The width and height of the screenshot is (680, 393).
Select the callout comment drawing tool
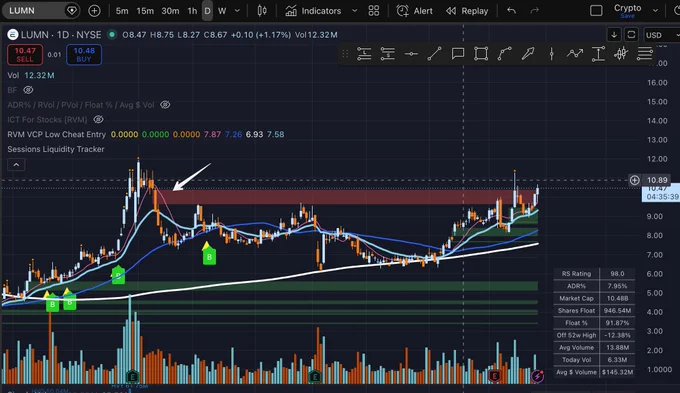[x=458, y=54]
